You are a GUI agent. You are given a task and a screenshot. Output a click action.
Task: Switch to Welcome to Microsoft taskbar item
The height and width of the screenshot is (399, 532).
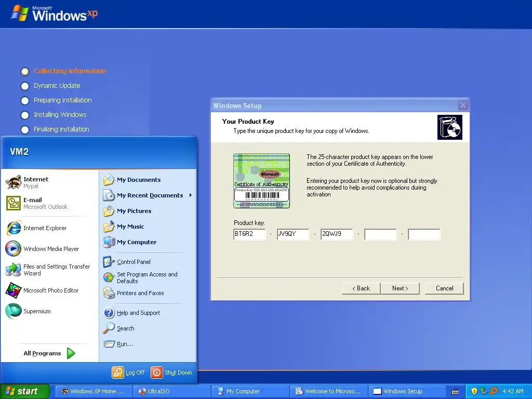pyautogui.click(x=328, y=391)
